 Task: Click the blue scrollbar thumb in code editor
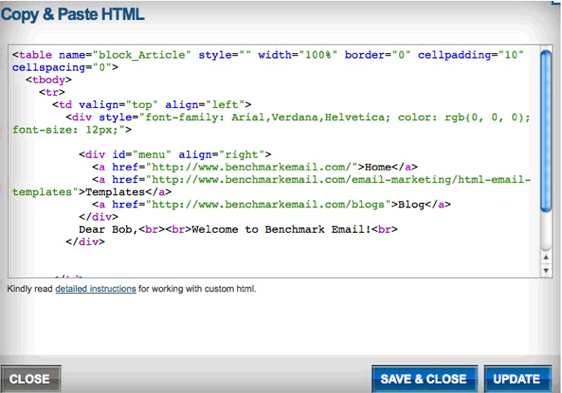click(x=546, y=131)
